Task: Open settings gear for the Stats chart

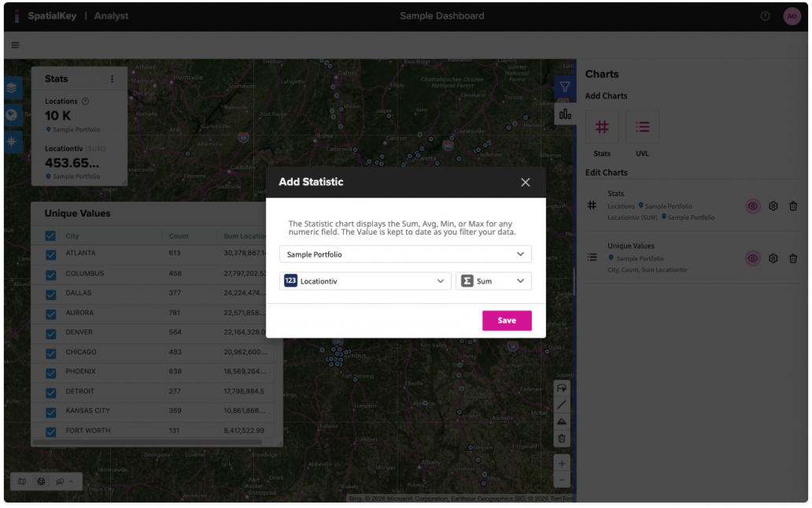Action: pos(772,206)
